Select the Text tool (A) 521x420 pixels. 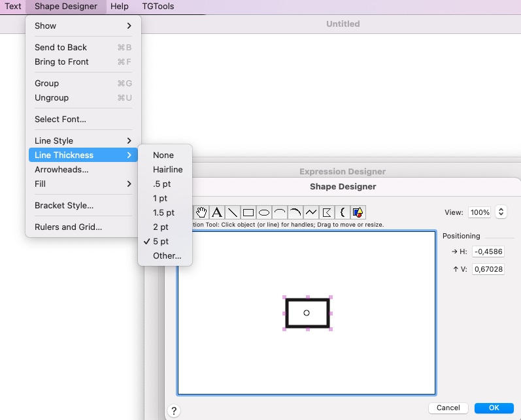[216, 212]
